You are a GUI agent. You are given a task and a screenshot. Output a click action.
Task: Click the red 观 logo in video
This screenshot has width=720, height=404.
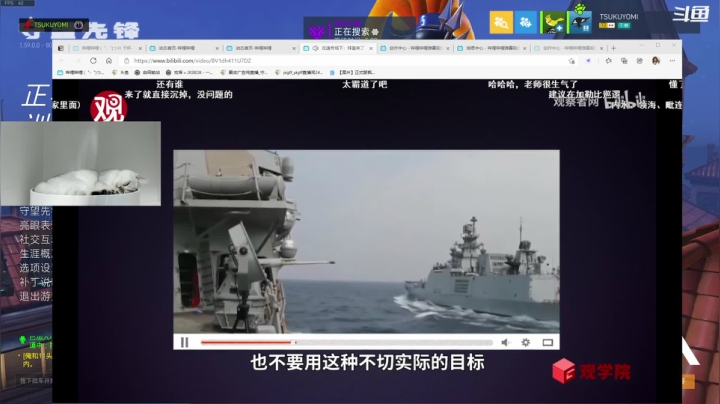[108, 108]
